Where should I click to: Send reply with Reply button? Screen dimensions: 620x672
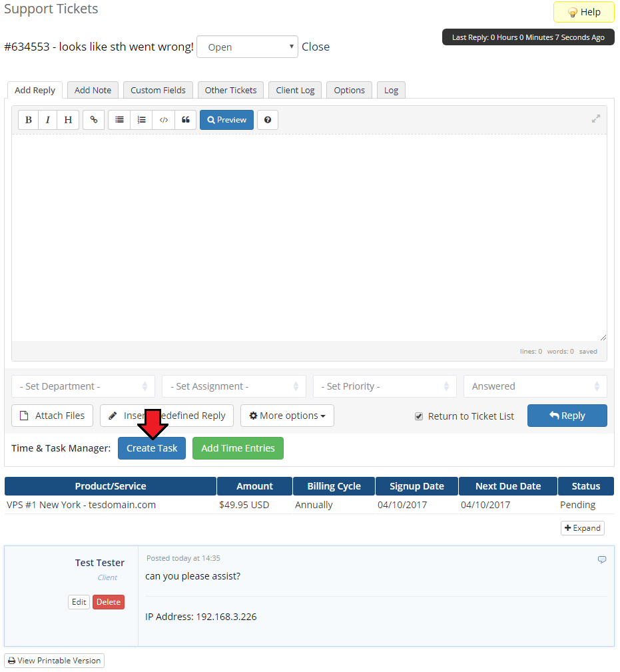pos(567,416)
